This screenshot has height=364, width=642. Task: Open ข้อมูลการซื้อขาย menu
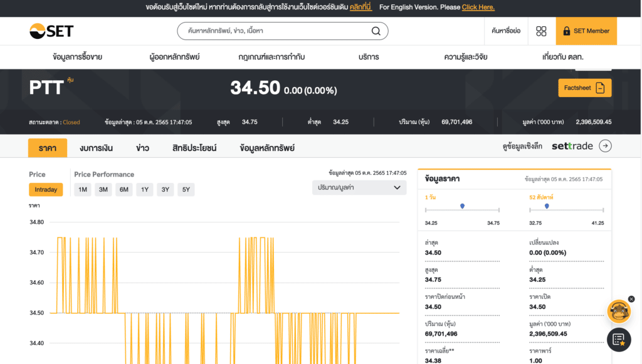pyautogui.click(x=77, y=57)
